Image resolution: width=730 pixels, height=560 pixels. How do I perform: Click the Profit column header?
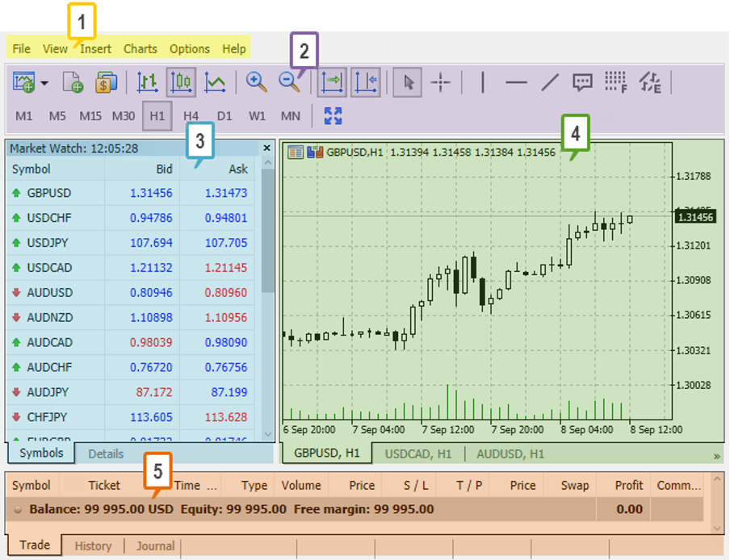[x=628, y=485]
